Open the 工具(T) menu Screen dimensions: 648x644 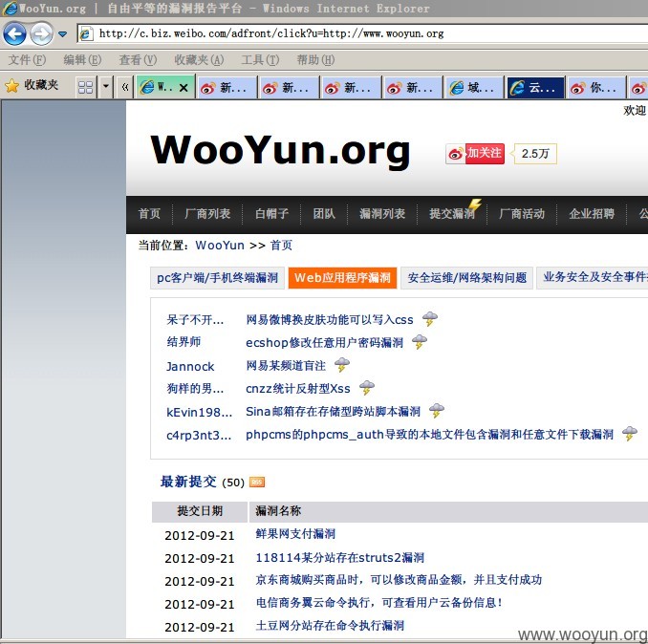260,60
